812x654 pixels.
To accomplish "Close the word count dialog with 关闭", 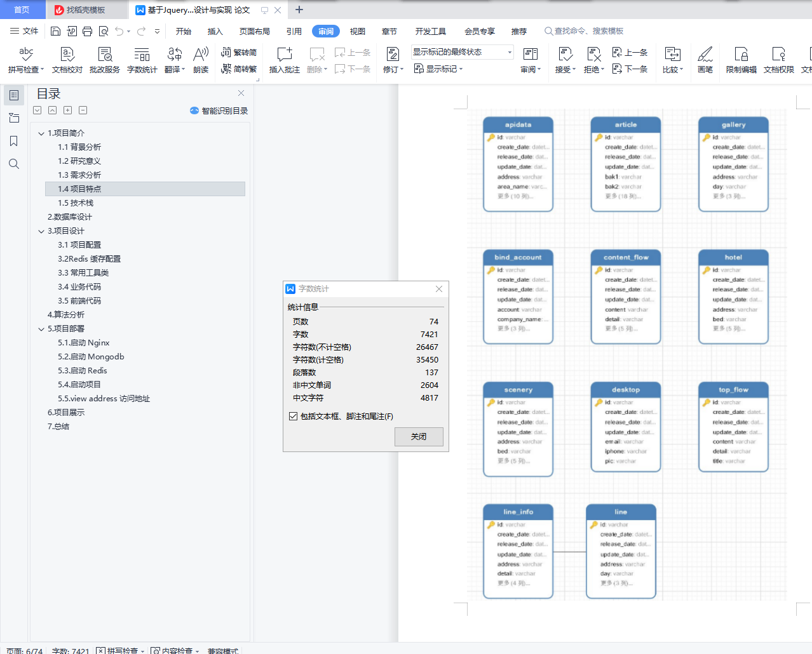I will 419,437.
